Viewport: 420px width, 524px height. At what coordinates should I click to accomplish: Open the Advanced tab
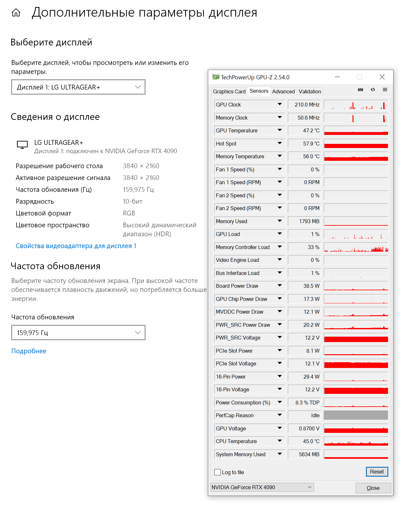283,91
